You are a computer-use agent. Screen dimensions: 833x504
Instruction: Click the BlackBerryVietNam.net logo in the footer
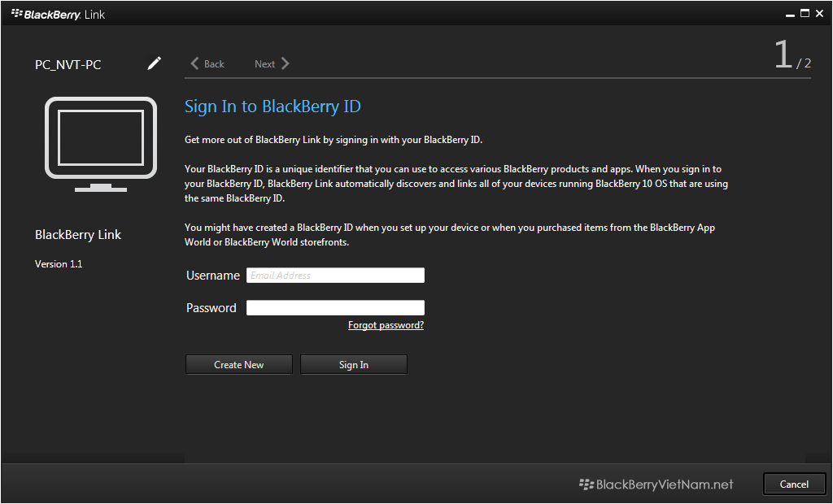(x=656, y=484)
